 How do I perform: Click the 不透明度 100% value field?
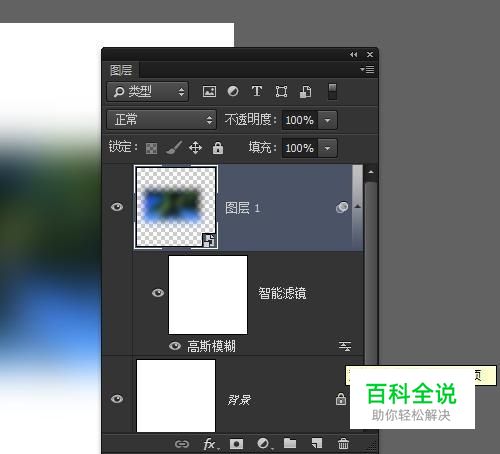pos(300,120)
